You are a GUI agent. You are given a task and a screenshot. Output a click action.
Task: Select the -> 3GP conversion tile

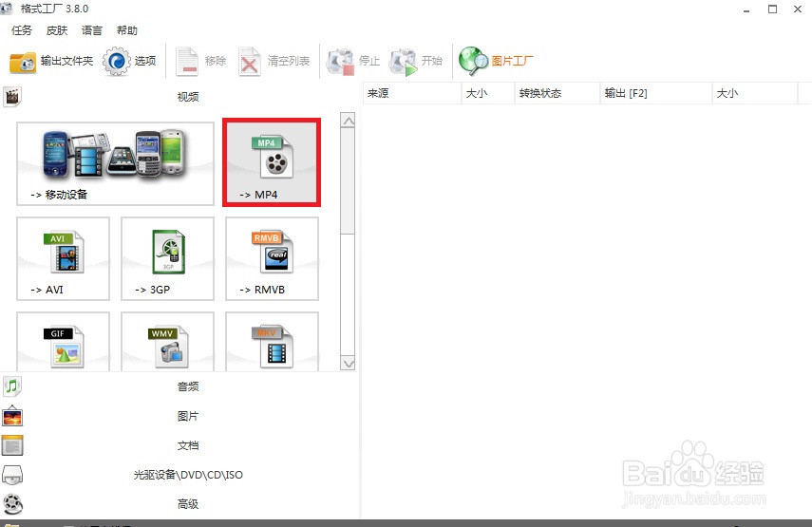[167, 259]
